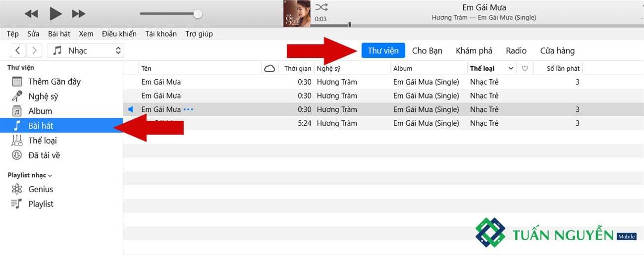Go to the Cửa hàng tab

click(x=557, y=51)
